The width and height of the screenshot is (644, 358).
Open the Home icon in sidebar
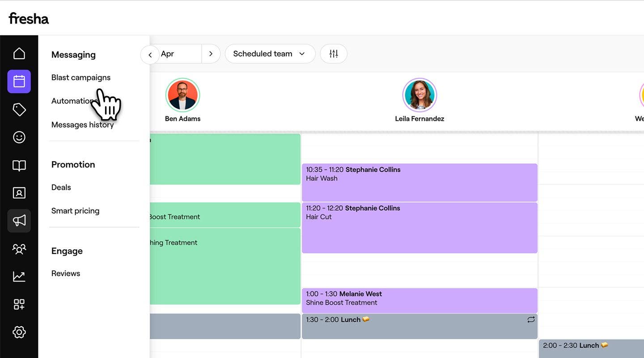pyautogui.click(x=19, y=54)
